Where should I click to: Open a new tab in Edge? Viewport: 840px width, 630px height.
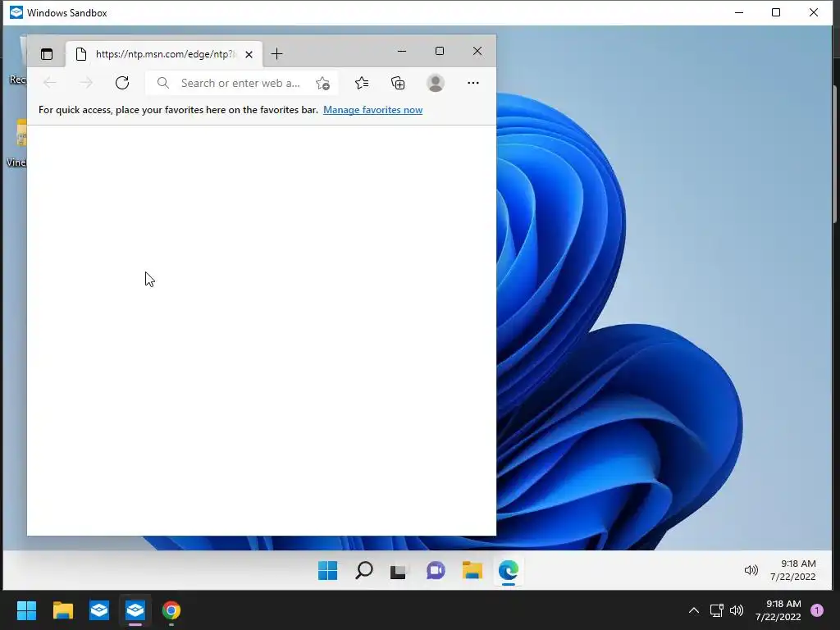pos(276,54)
